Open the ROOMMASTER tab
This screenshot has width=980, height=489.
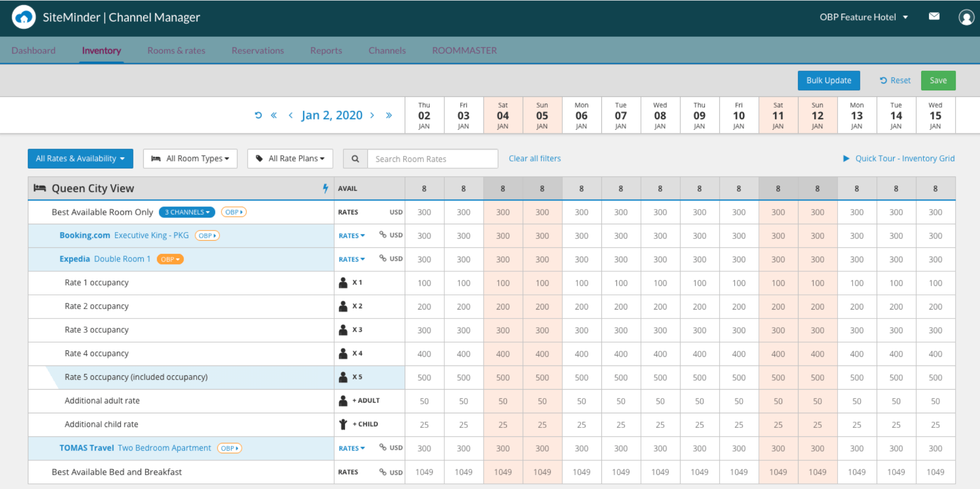[x=465, y=50]
